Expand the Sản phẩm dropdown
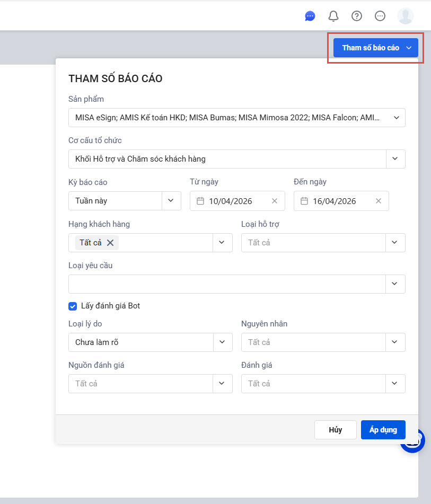This screenshot has height=504, width=431. pyautogui.click(x=397, y=118)
